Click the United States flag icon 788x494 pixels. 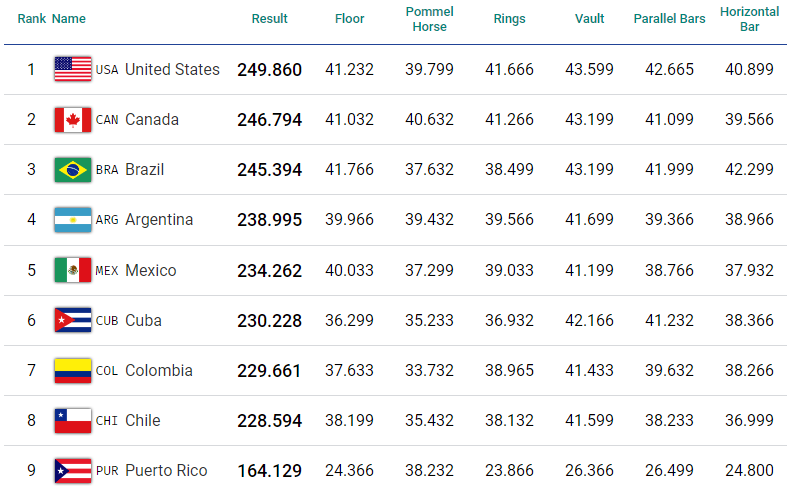click(x=72, y=70)
